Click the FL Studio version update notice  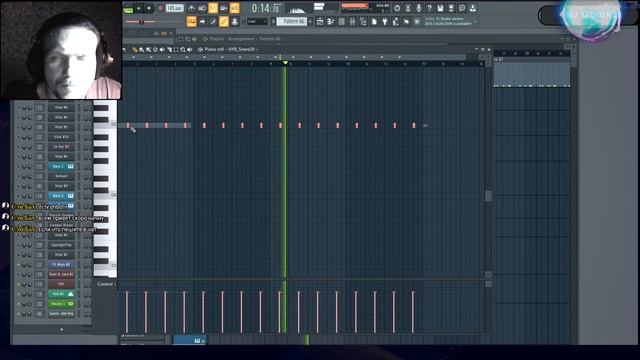(x=448, y=21)
